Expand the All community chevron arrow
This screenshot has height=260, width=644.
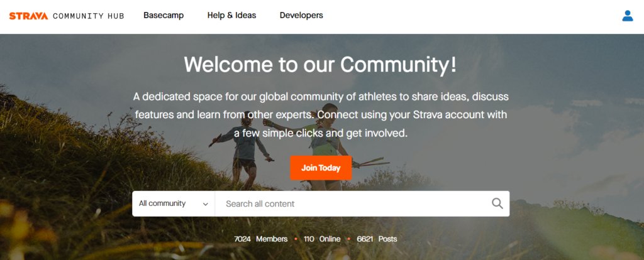[x=206, y=204]
